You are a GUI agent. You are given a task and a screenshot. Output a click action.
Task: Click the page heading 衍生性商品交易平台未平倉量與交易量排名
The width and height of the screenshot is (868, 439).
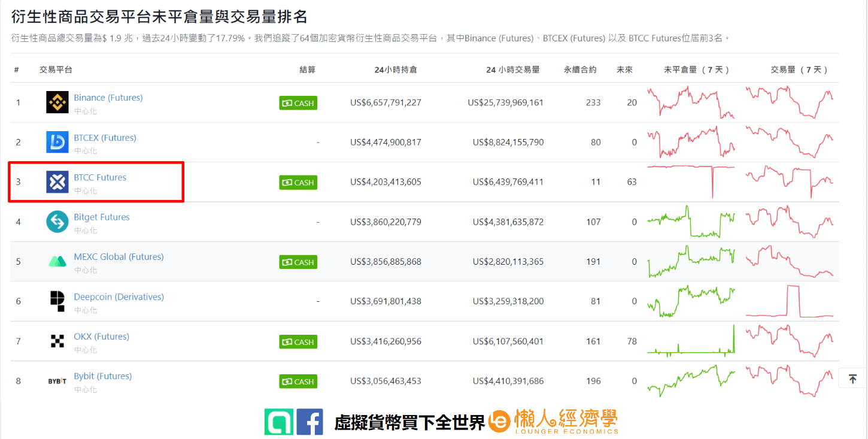click(159, 16)
